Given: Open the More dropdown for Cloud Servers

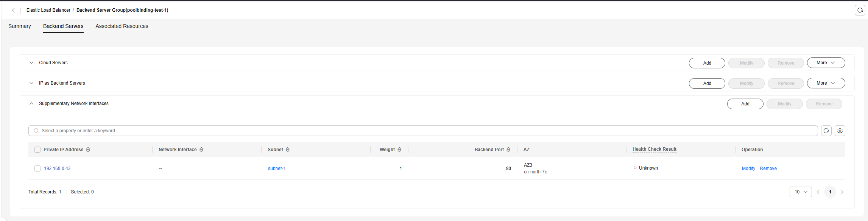Looking at the screenshot, I should (826, 63).
